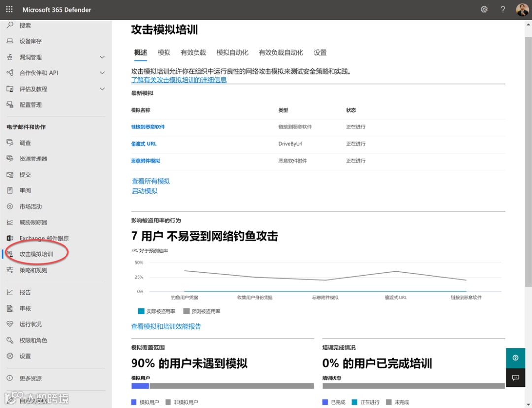Expand the 评估及教程 chevron

point(102,89)
